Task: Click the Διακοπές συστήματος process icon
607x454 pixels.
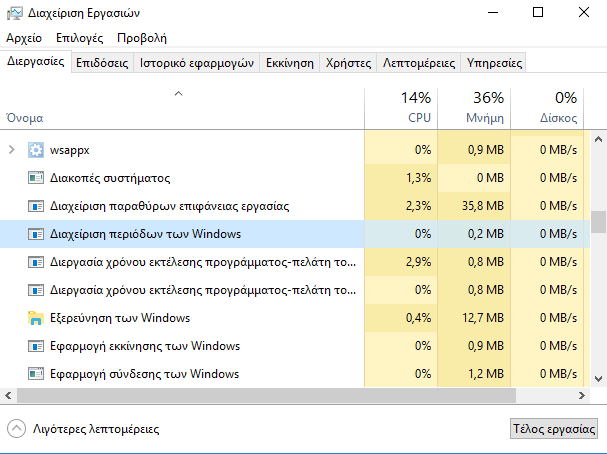Action: point(36,178)
